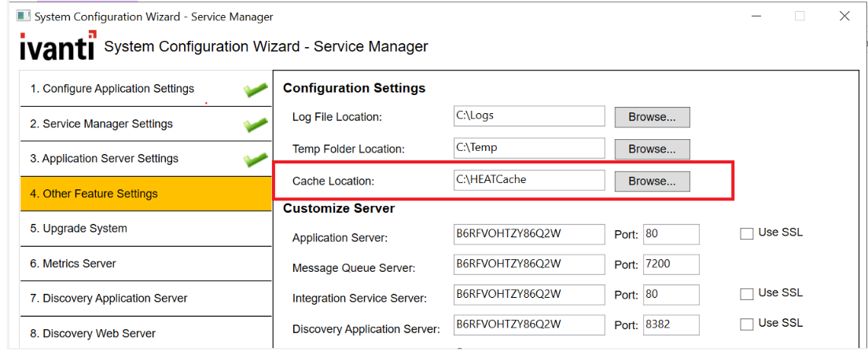The image size is (868, 352).
Task: Browse for Cache Location folder
Action: point(652,181)
